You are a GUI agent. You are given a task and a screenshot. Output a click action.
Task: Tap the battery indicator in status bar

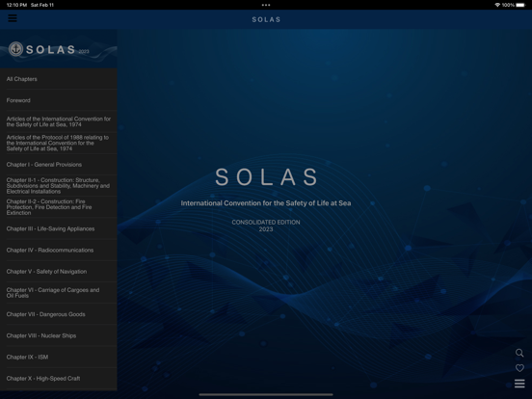[x=520, y=5]
